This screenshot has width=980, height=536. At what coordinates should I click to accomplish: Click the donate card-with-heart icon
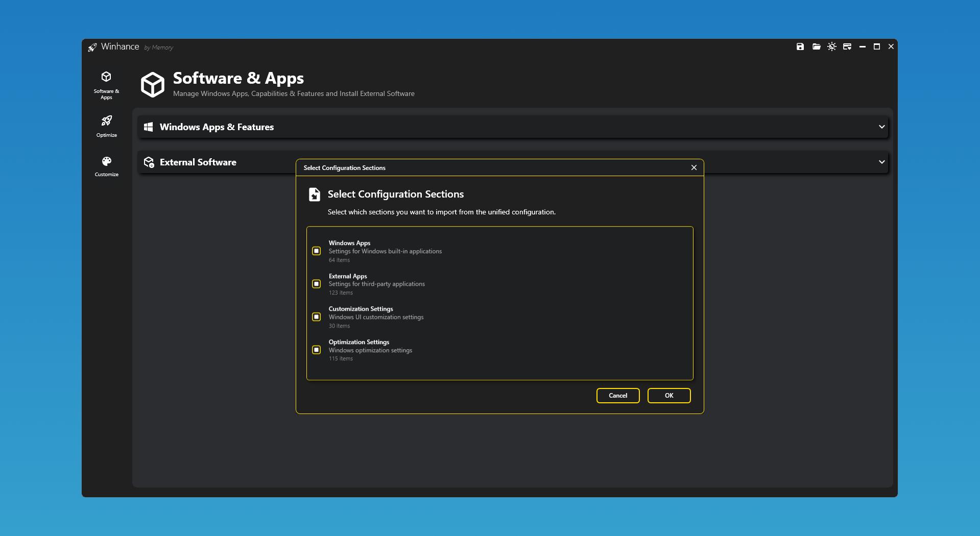click(x=847, y=46)
